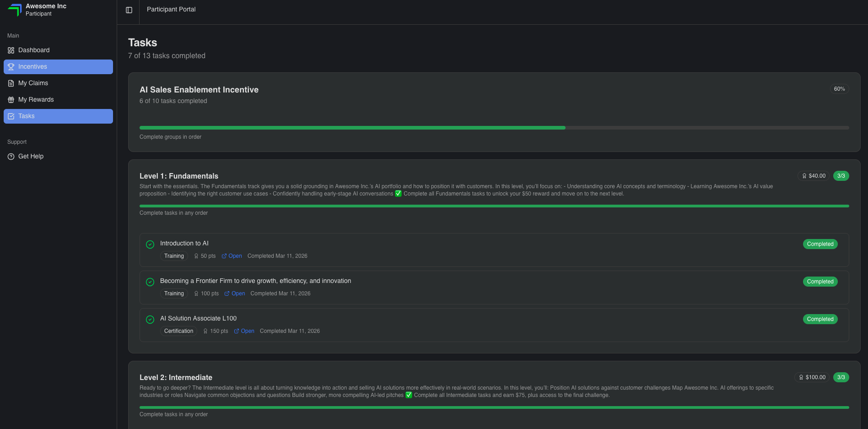Viewport: 868px width, 429px height.
Task: Click the Certification tag
Action: coord(178,331)
